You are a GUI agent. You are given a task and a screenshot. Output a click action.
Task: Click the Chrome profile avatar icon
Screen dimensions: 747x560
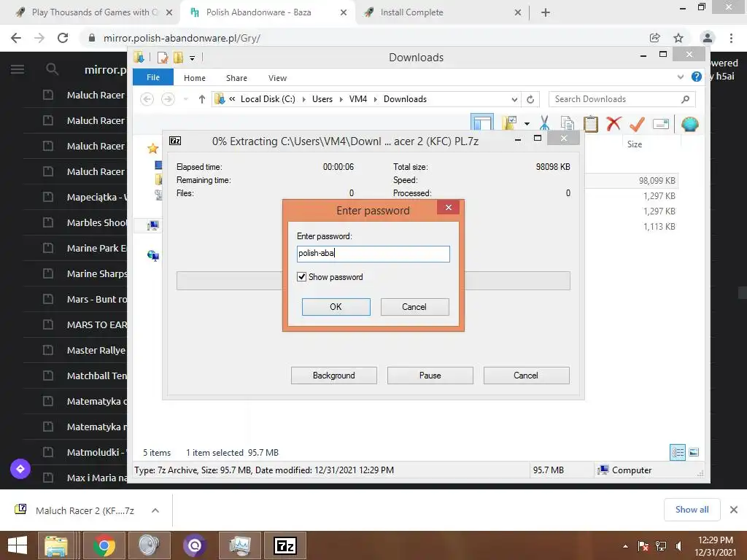point(708,38)
